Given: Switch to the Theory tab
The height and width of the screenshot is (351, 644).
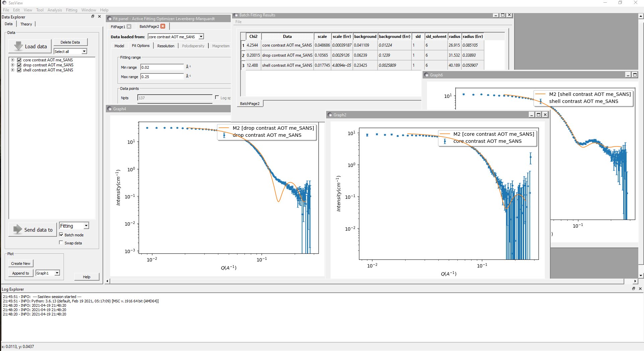Looking at the screenshot, I should click(x=26, y=24).
